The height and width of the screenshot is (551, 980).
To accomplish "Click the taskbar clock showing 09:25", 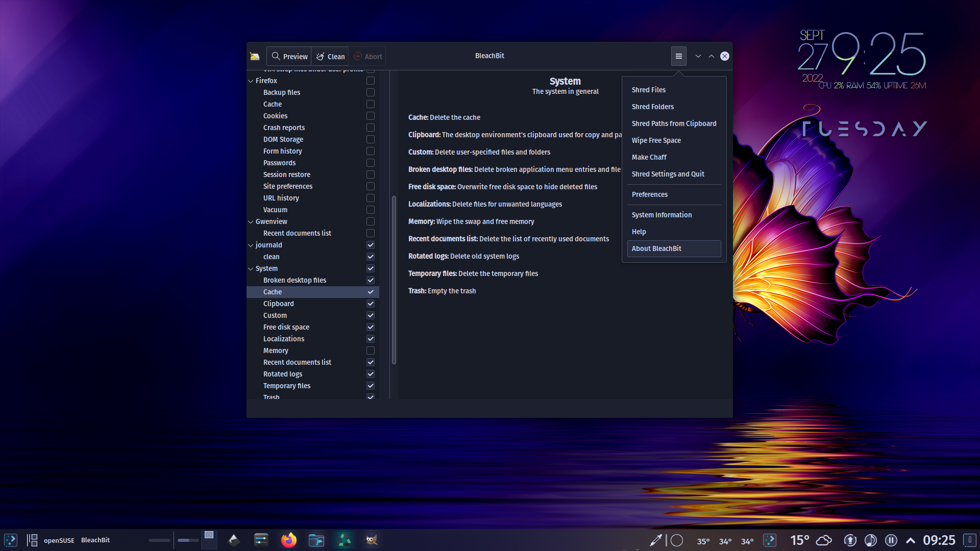I will coord(939,540).
